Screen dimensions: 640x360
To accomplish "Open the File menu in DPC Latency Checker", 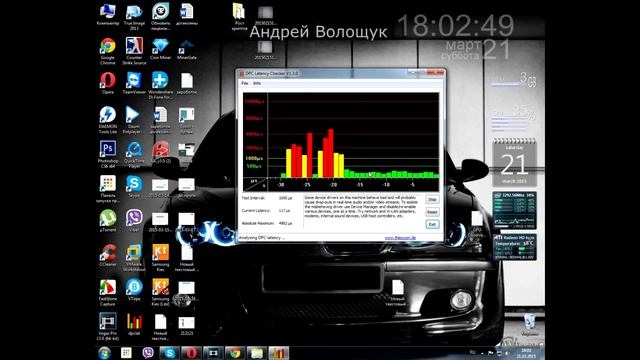I will 244,83.
